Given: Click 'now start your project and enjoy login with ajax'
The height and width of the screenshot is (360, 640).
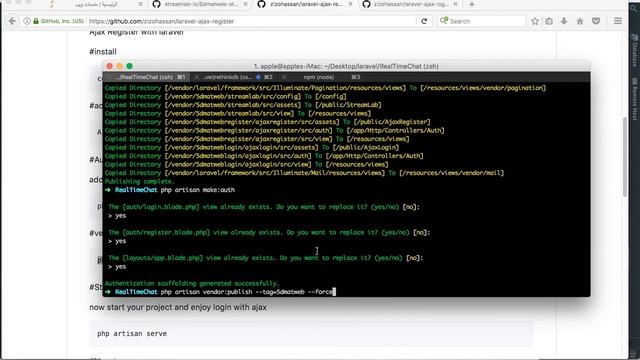Looking at the screenshot, I should pos(178,307).
